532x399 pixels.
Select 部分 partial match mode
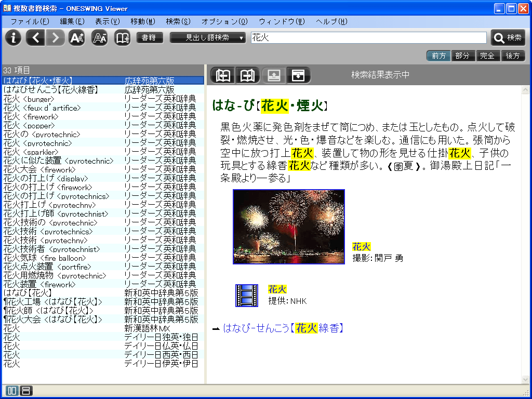pos(463,56)
